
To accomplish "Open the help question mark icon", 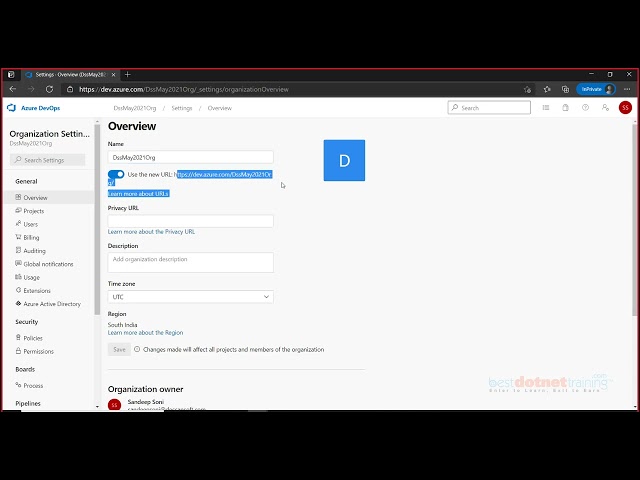I will [x=585, y=108].
